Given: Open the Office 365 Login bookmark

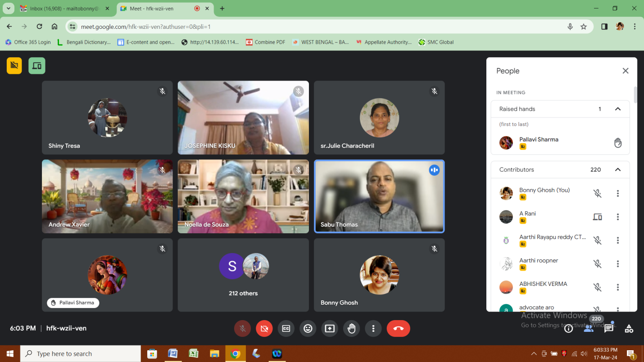Looking at the screenshot, I should click(28, 42).
